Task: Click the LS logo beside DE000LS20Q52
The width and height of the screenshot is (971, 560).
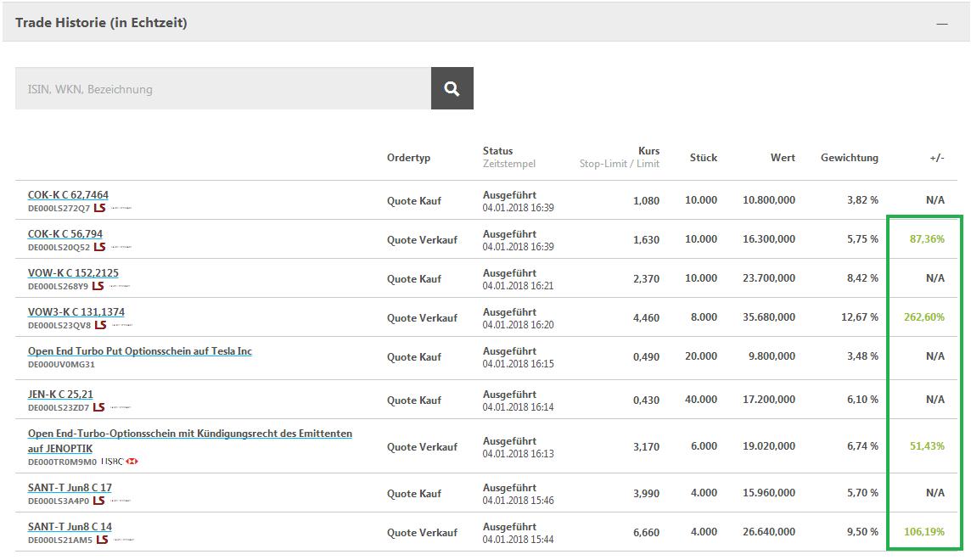Action: pyautogui.click(x=99, y=247)
